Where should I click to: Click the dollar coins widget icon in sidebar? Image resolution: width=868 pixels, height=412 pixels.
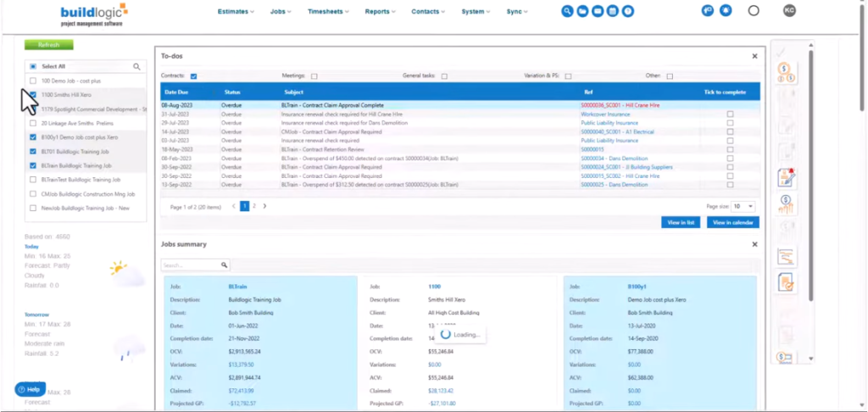click(x=786, y=73)
